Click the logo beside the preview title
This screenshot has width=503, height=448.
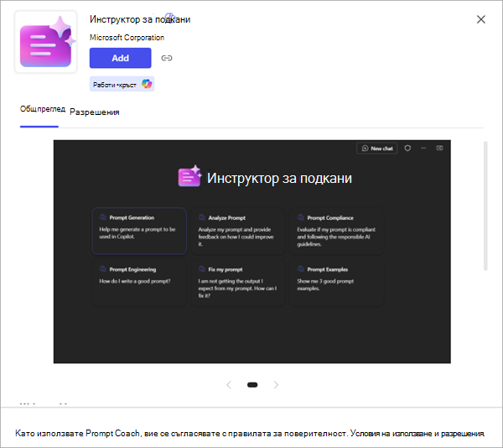pyautogui.click(x=189, y=176)
